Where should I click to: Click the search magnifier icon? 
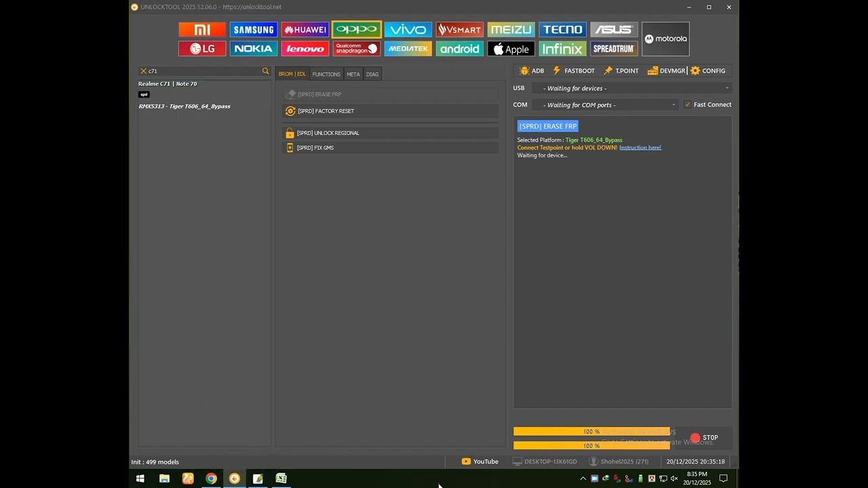(x=265, y=71)
